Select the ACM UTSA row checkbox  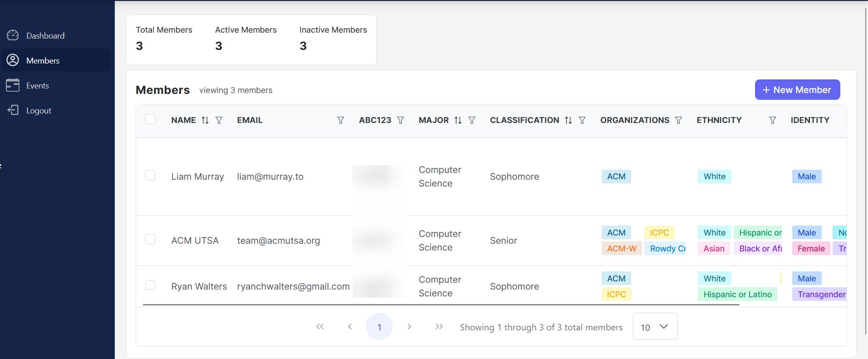(150, 239)
